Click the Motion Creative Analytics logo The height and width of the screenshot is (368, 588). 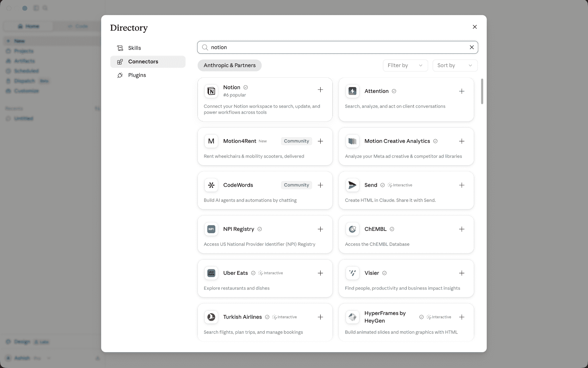[352, 141]
